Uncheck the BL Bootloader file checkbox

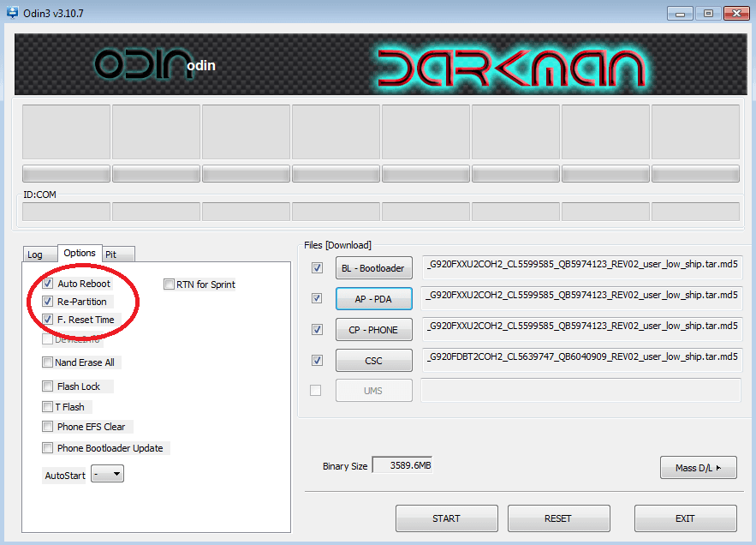coord(317,267)
